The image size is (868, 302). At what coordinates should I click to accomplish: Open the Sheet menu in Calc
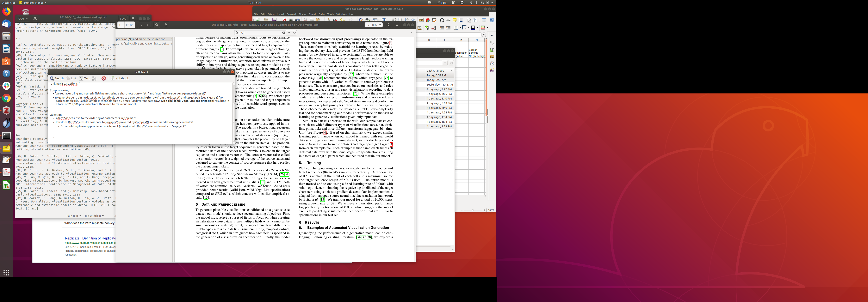(x=312, y=15)
